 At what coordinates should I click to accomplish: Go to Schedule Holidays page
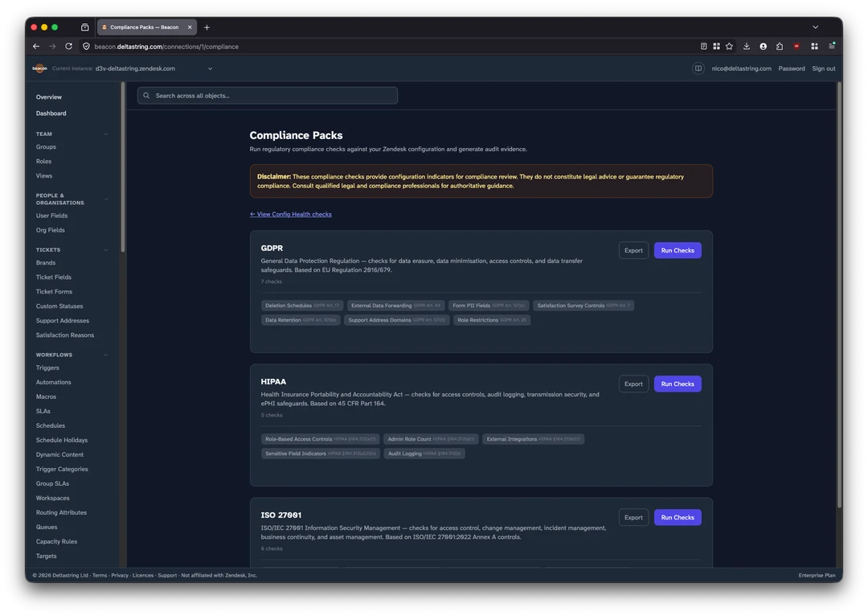click(x=62, y=441)
